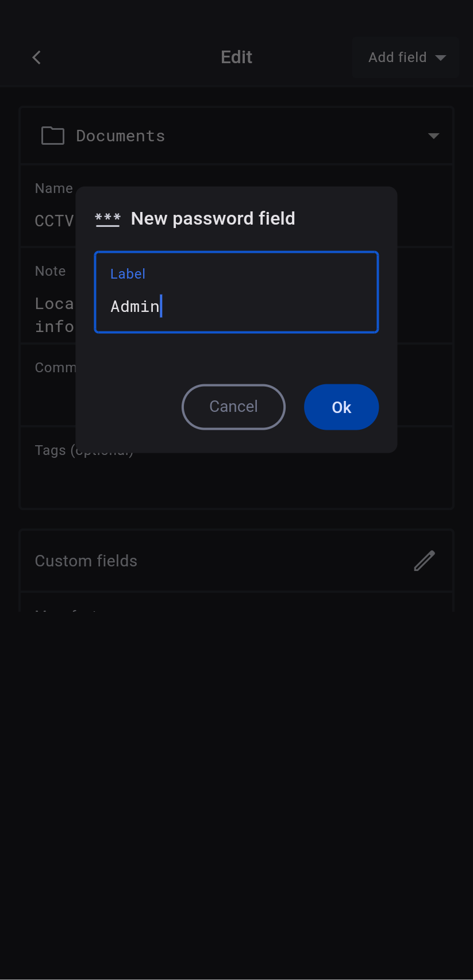This screenshot has height=980, width=473.
Task: Click the Name field showing CCTV
Action: tap(54, 221)
